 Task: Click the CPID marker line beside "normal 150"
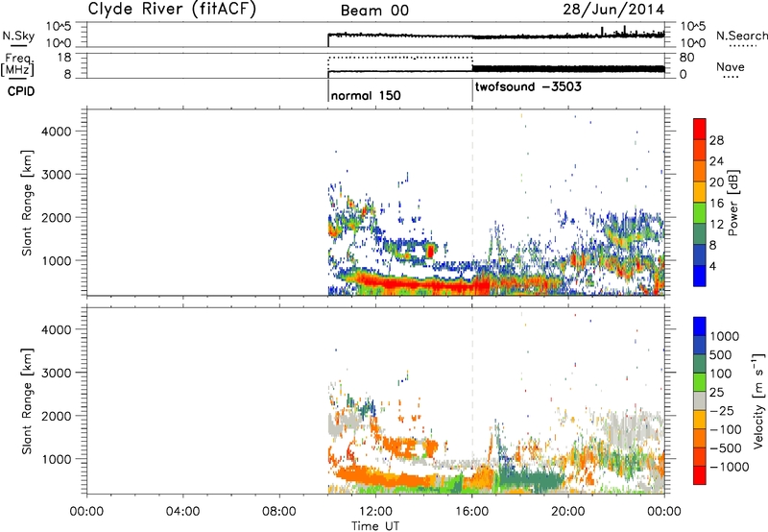[x=328, y=91]
